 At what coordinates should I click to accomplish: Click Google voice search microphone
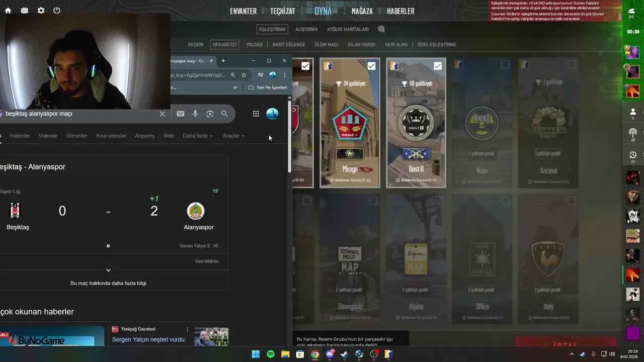pyautogui.click(x=195, y=114)
